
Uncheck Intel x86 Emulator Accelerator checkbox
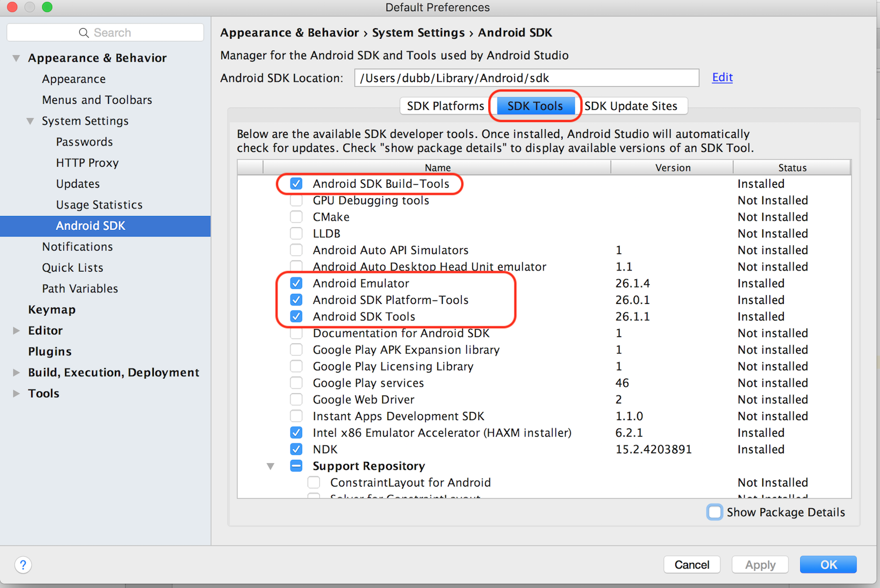[296, 432]
